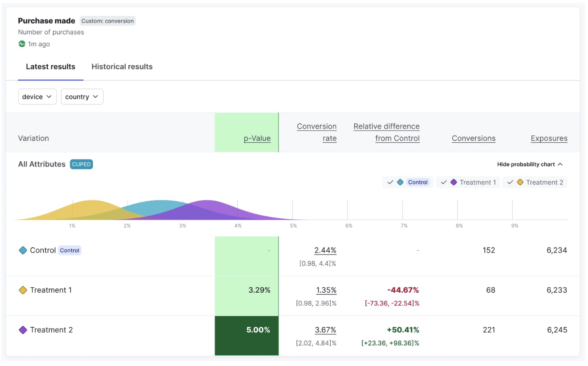
Task: Click the green status icon beside 1m ago
Action: (22, 44)
